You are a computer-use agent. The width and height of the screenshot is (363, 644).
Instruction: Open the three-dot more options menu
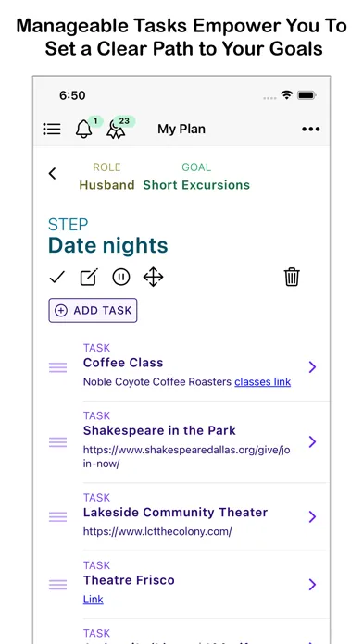pyautogui.click(x=311, y=129)
